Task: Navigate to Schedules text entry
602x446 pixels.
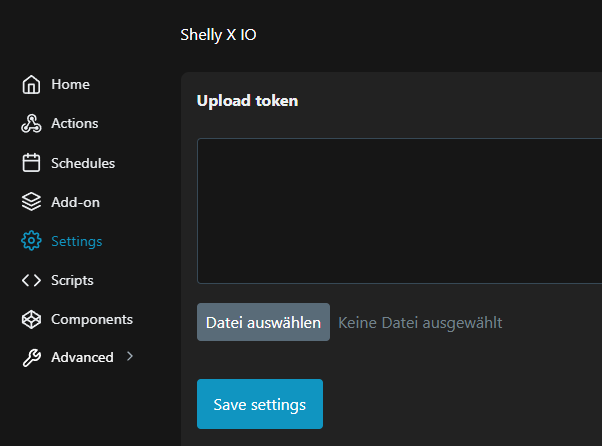Action: point(83,163)
